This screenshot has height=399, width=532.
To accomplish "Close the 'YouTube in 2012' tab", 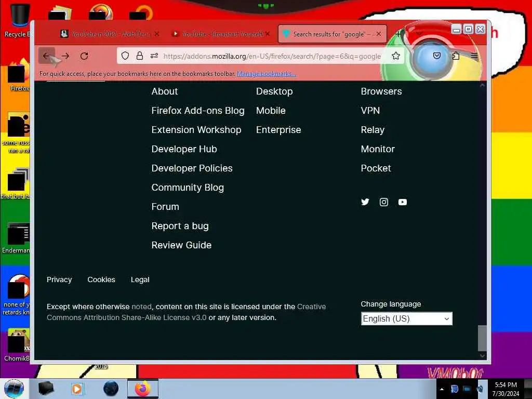I will pos(157,34).
